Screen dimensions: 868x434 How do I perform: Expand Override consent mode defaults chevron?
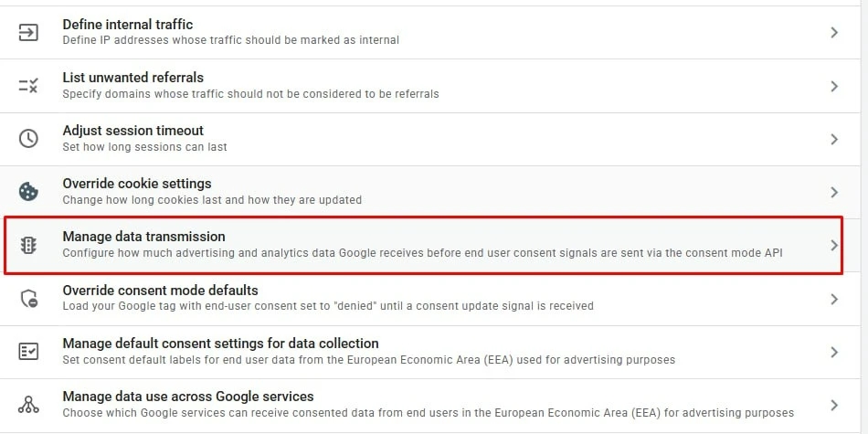click(834, 299)
